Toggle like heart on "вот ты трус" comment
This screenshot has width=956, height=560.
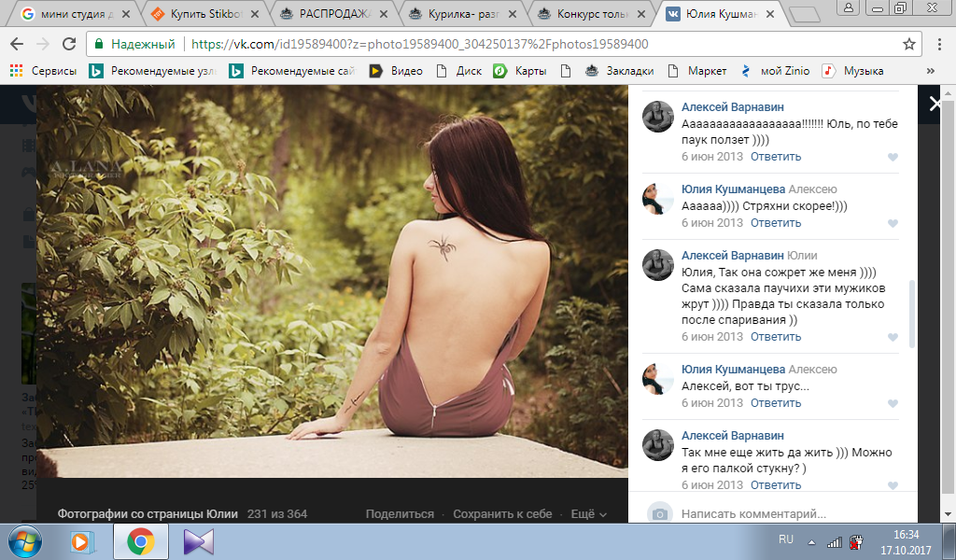tap(893, 404)
